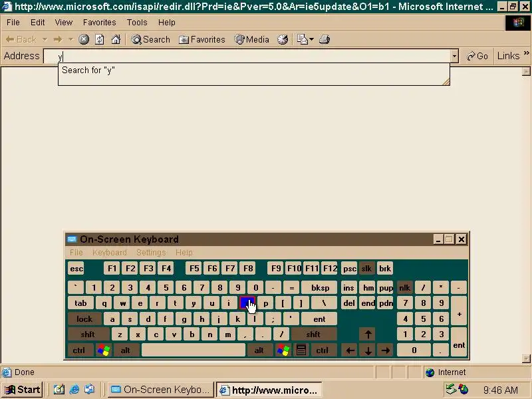The image size is (532, 399).
Task: Toggle the nlk num lock key
Action: tap(404, 288)
